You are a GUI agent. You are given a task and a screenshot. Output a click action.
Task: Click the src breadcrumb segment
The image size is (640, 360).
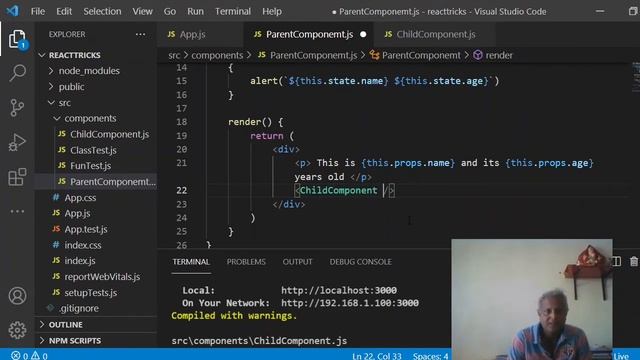174,55
